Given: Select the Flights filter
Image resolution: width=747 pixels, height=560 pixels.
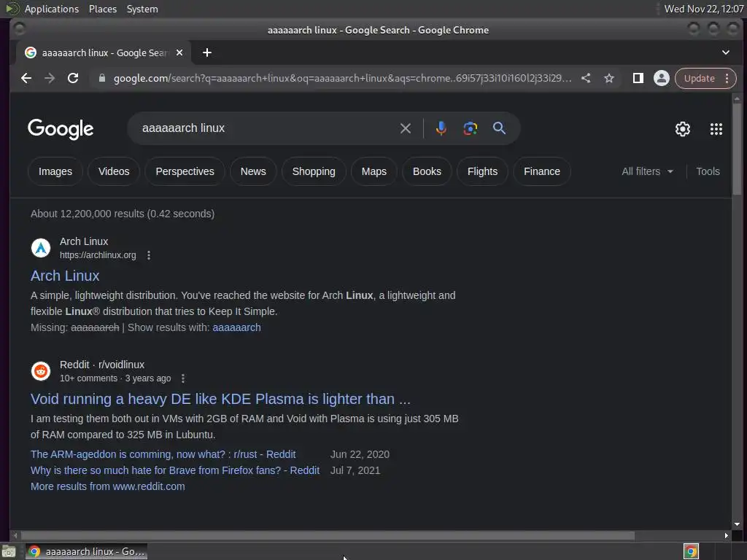Looking at the screenshot, I should (482, 171).
